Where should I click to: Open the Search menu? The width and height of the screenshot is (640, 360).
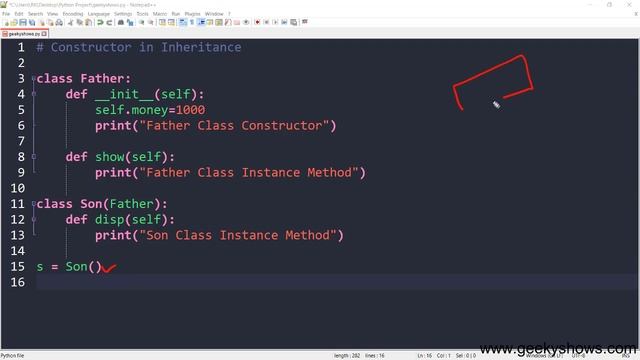tap(36, 14)
